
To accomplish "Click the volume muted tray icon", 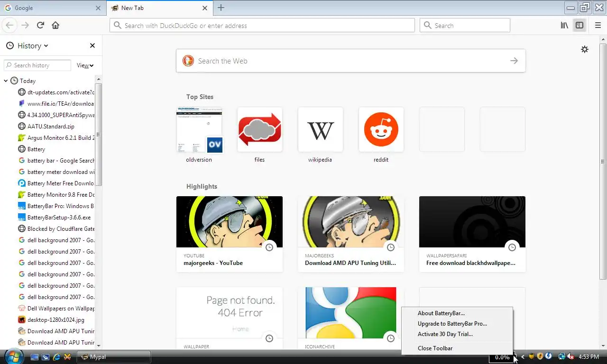I will pyautogui.click(x=570, y=356).
